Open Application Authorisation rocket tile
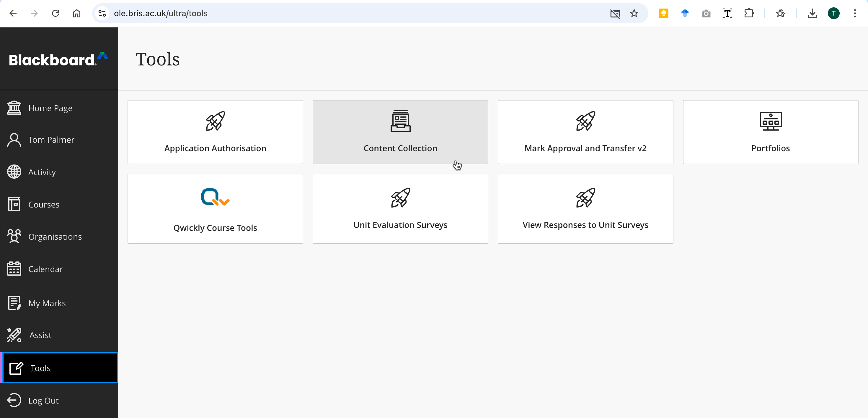 215,132
